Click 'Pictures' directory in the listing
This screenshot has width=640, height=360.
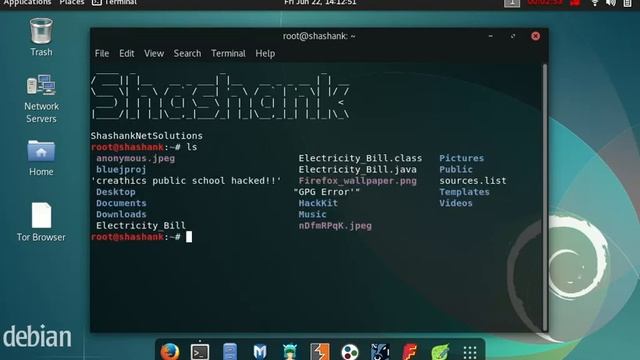point(462,158)
